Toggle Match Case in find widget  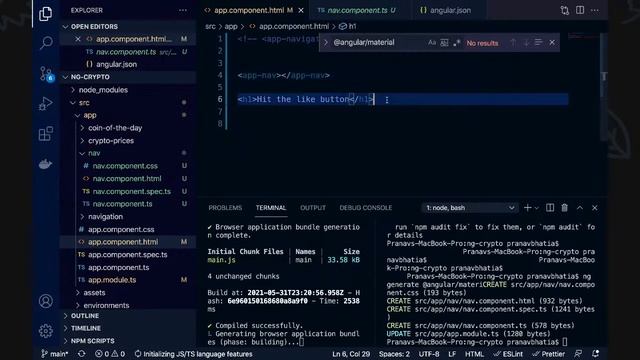[432, 42]
